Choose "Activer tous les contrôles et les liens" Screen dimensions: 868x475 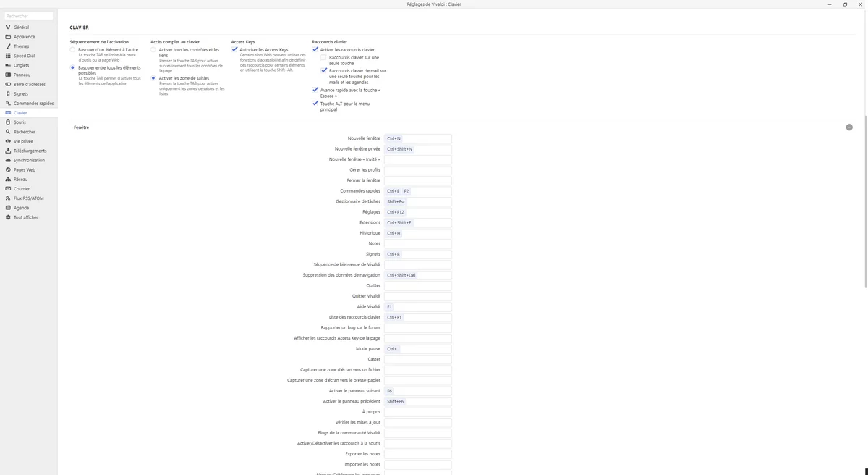[x=153, y=50]
